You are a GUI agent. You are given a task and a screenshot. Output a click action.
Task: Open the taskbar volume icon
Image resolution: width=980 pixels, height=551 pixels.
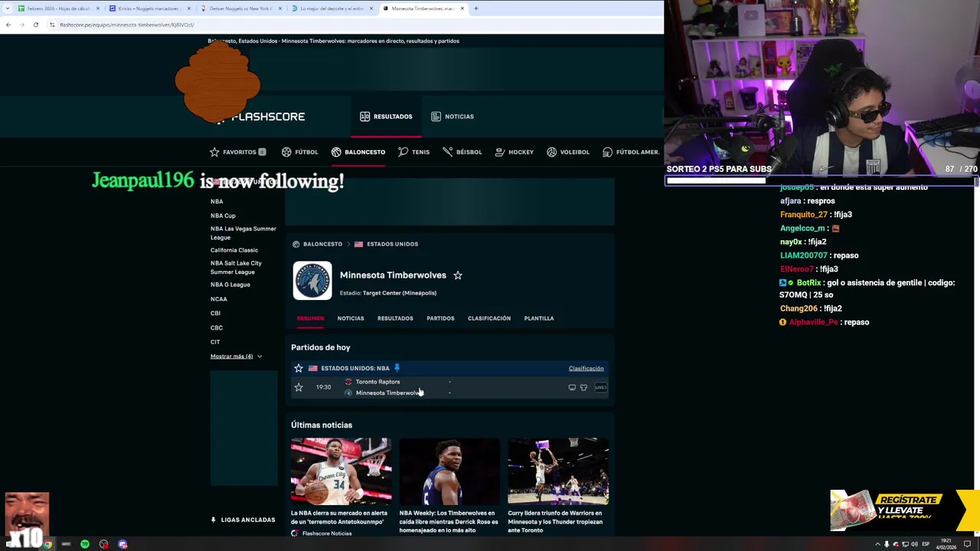[914, 544]
